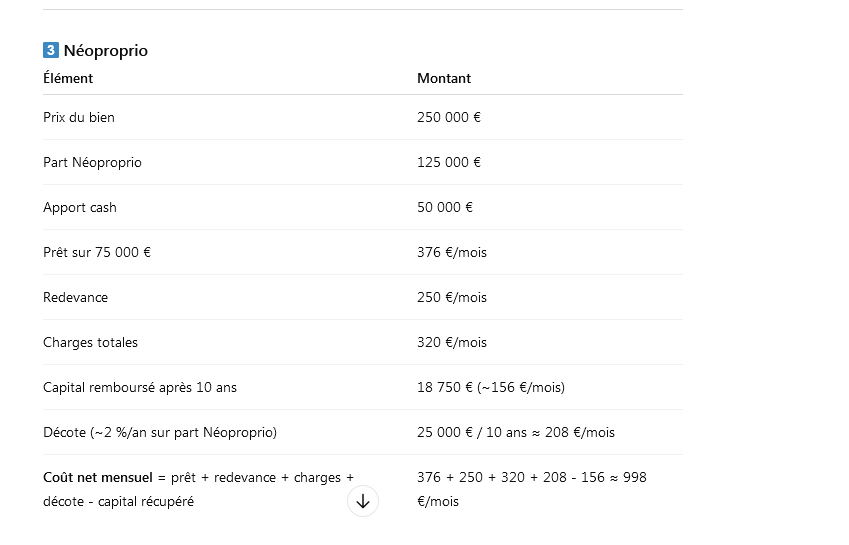849x545 pixels.
Task: Click the blue number 3 emoji icon
Action: point(51,50)
